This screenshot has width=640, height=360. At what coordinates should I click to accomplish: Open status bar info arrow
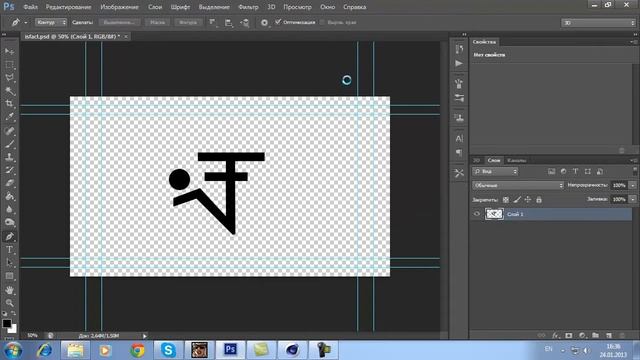coord(144,336)
